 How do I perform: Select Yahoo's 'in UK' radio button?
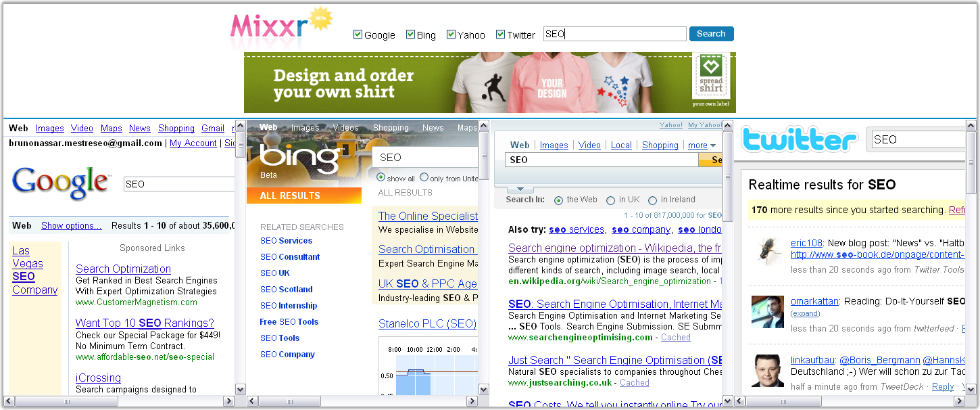tap(611, 200)
